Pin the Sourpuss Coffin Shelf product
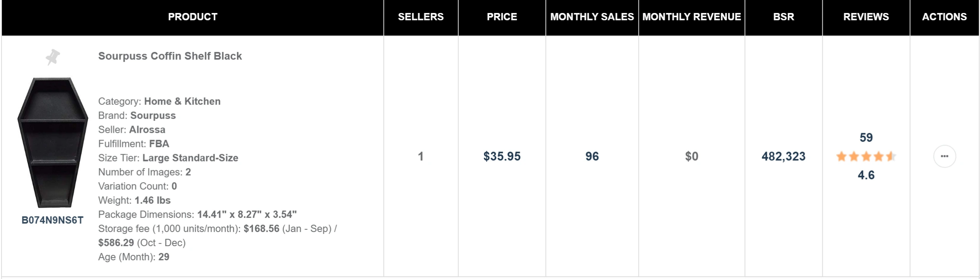The height and width of the screenshot is (279, 980). point(53,57)
